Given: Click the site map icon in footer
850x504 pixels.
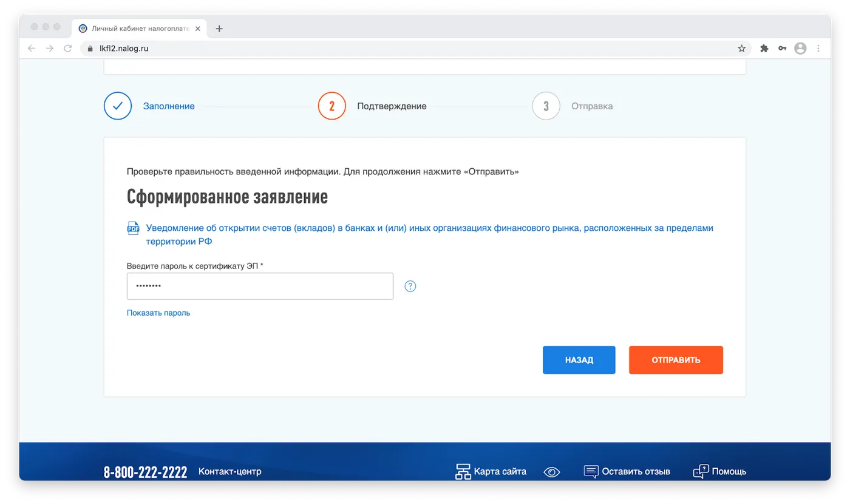Looking at the screenshot, I should pos(463,472).
